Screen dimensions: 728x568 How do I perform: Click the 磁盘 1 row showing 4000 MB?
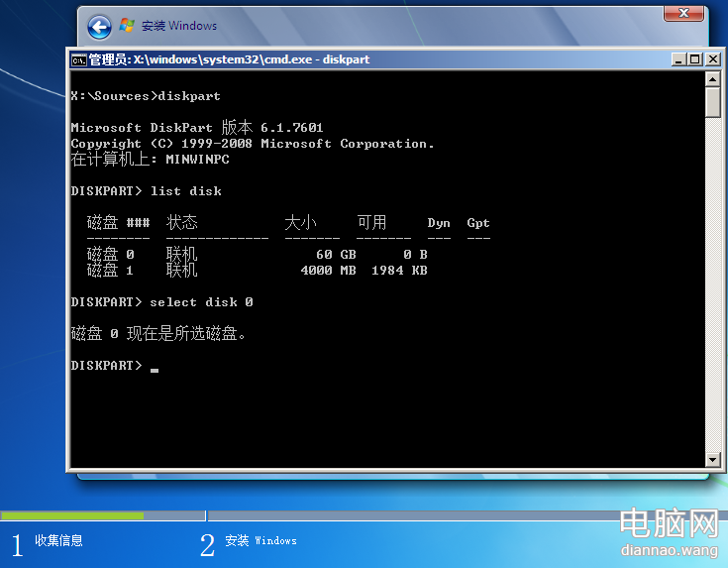pos(258,271)
